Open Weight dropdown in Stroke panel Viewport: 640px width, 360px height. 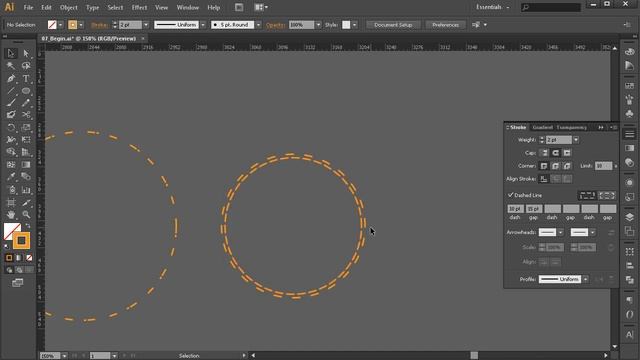(576, 140)
